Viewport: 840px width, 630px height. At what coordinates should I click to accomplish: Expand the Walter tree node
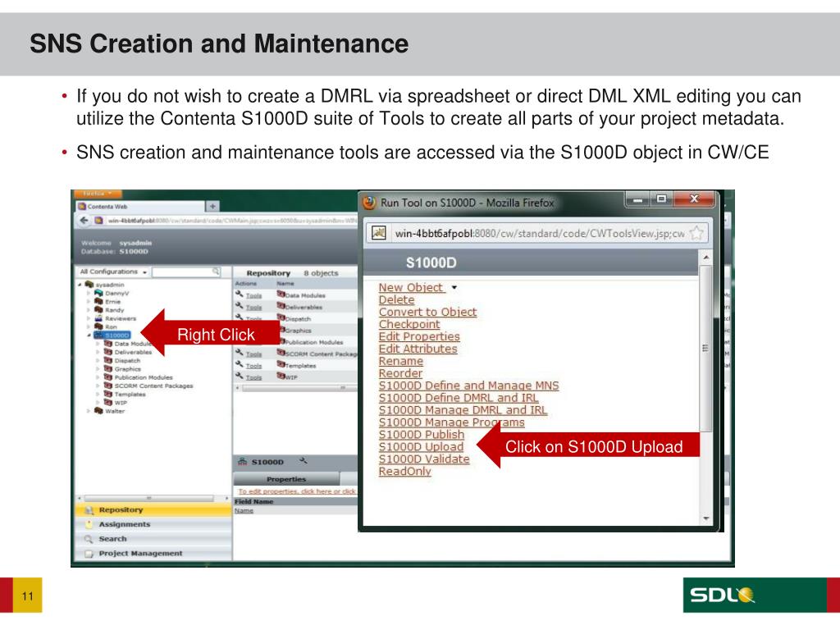click(89, 411)
